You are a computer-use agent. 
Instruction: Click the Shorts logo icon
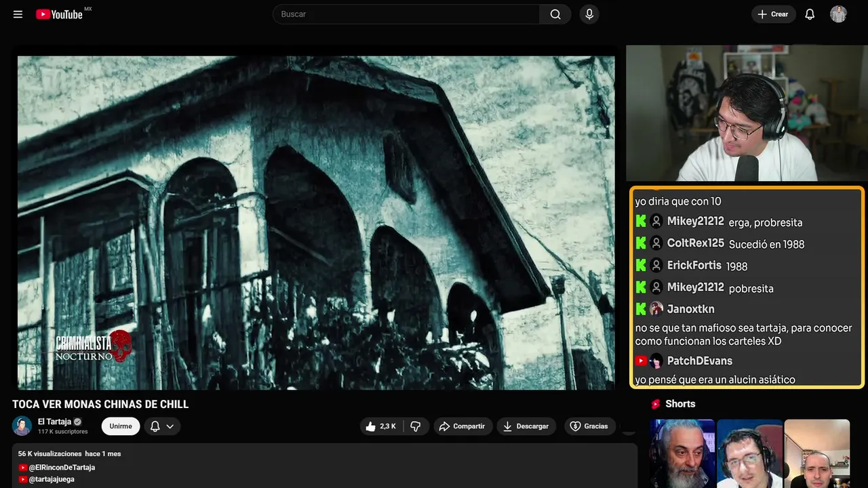[656, 404]
